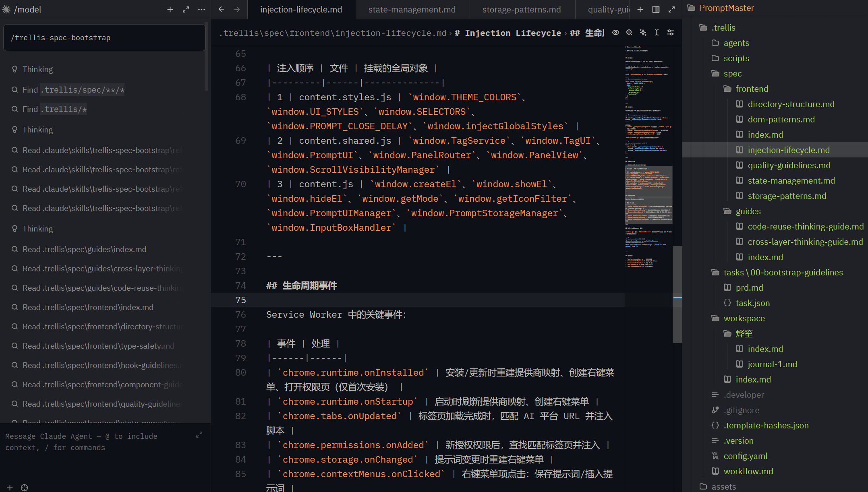
Task: Click '# Injection Lifecycle' breadcrumb
Action: tap(508, 33)
